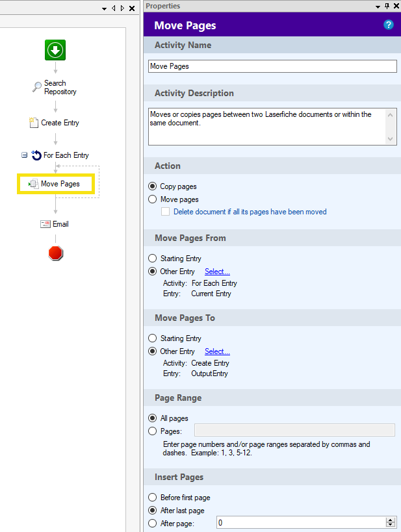
Task: Open the designer tab list dropdown
Action: coord(104,9)
